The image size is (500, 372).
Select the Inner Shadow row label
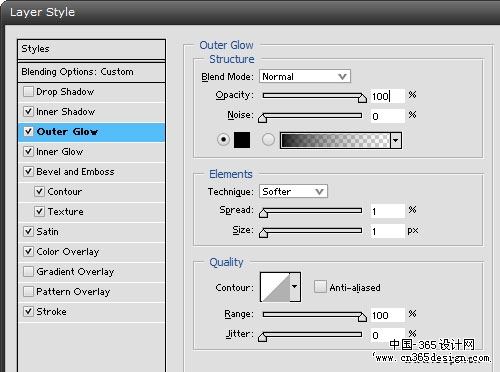[x=66, y=112]
